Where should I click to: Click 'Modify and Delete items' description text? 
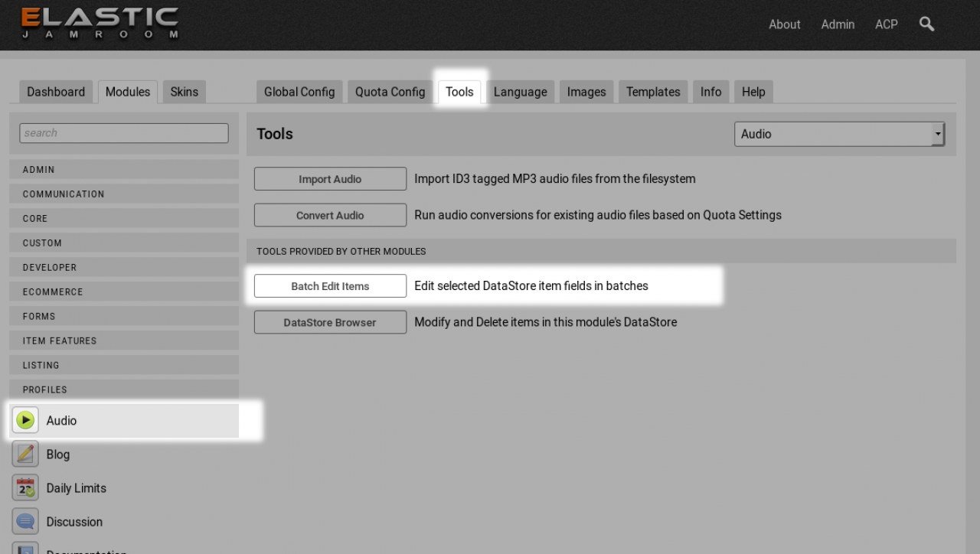pos(546,322)
